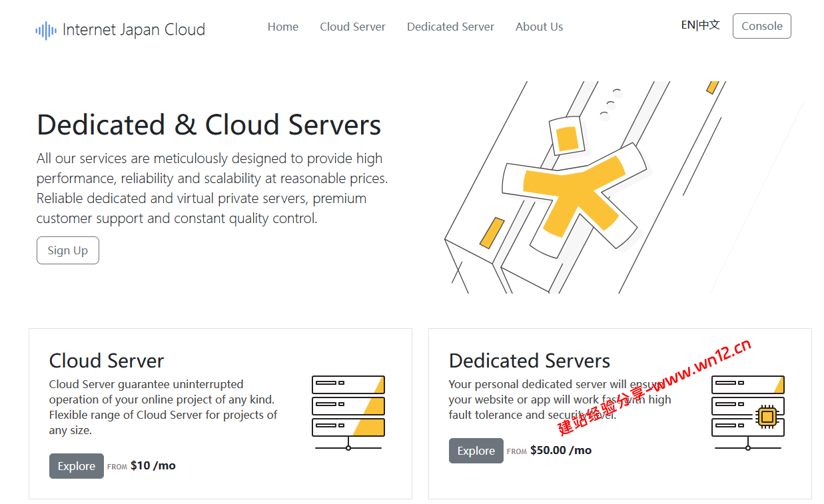Switch the language to EN
This screenshot has height=504, width=824.
pyautogui.click(x=687, y=25)
